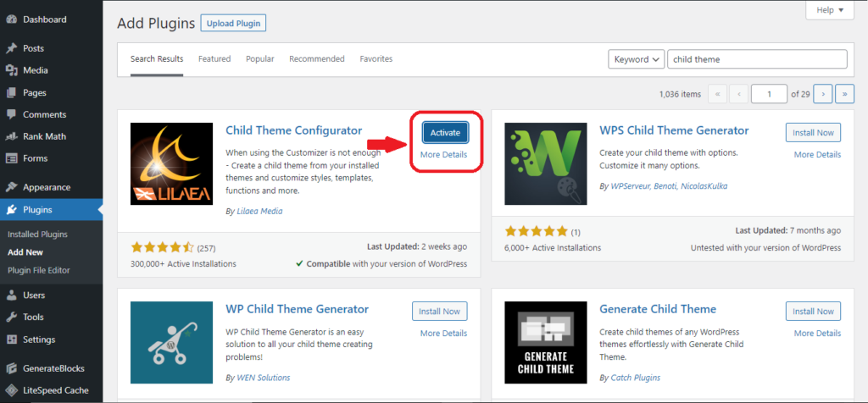This screenshot has width=868, height=403.
Task: Open Generate Child Theme title link
Action: (658, 309)
